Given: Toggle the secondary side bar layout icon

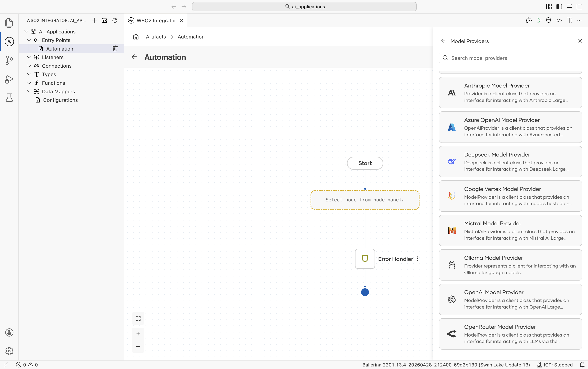Looking at the screenshot, I should pos(579,7).
